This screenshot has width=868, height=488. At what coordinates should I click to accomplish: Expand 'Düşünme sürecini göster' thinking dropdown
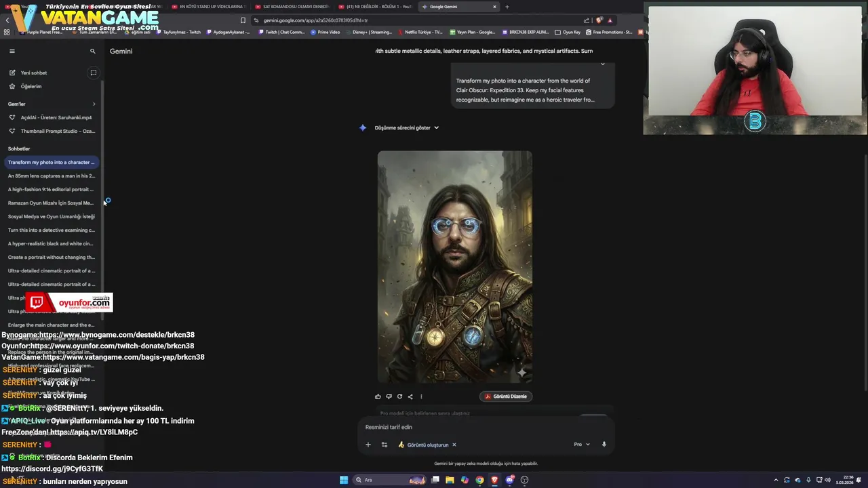[407, 127]
